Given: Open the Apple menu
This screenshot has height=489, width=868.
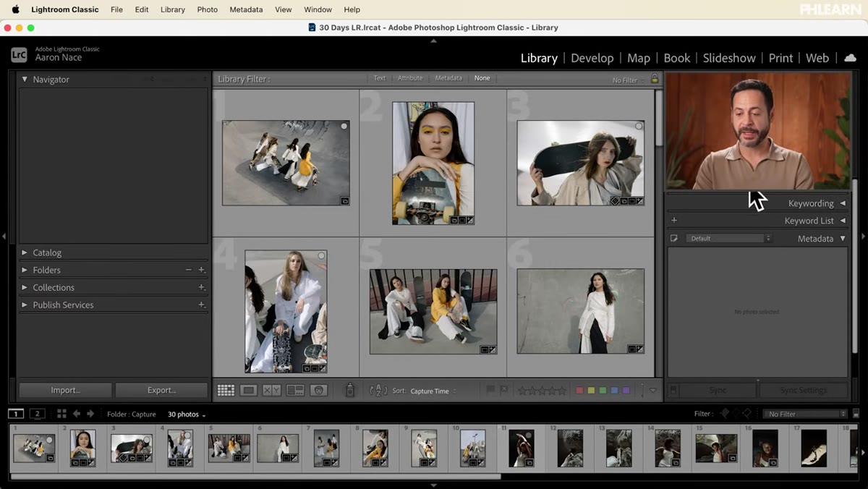Looking at the screenshot, I should coord(15,9).
